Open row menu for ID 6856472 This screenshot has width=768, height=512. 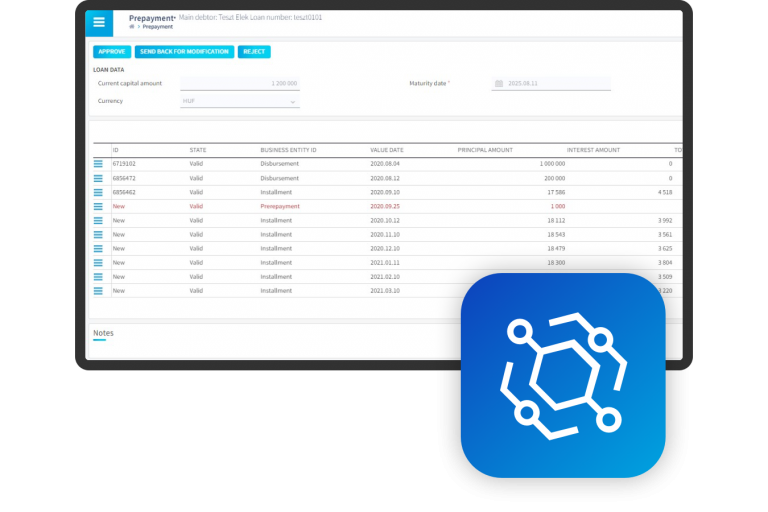pyautogui.click(x=98, y=178)
